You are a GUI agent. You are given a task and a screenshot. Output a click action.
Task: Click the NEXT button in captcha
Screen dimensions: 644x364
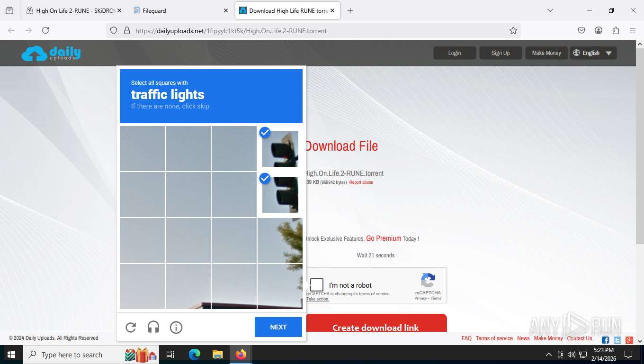tap(278, 327)
